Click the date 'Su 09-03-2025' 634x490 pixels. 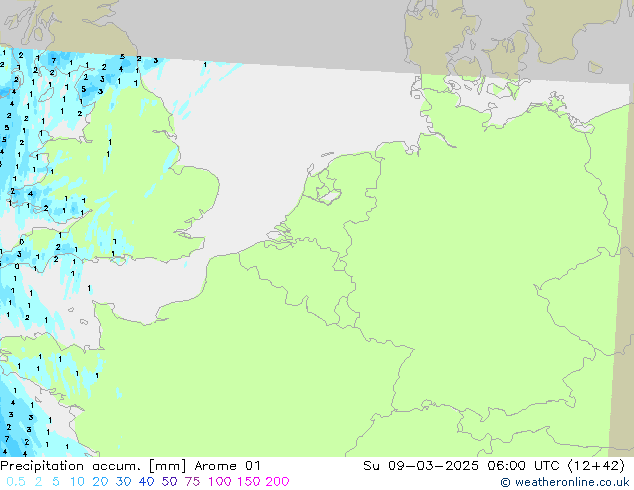click(x=421, y=466)
